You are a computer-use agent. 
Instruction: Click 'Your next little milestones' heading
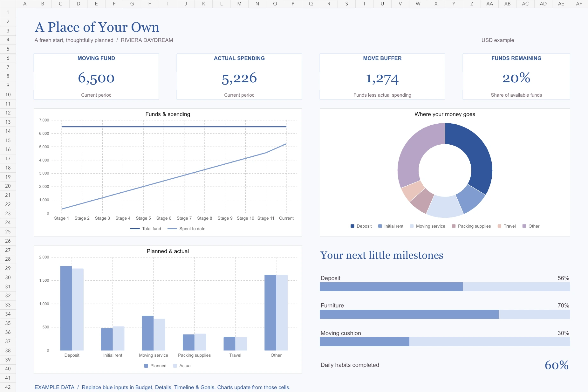point(382,255)
